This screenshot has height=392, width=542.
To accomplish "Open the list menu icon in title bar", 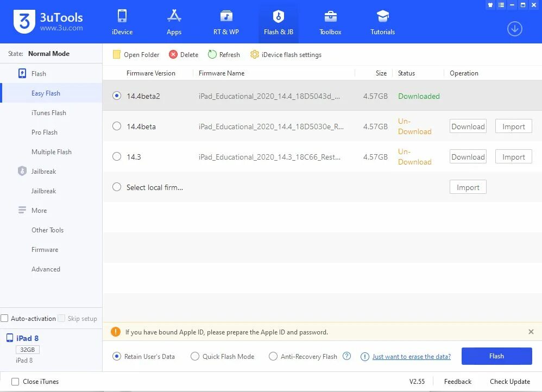I will click(x=501, y=5).
